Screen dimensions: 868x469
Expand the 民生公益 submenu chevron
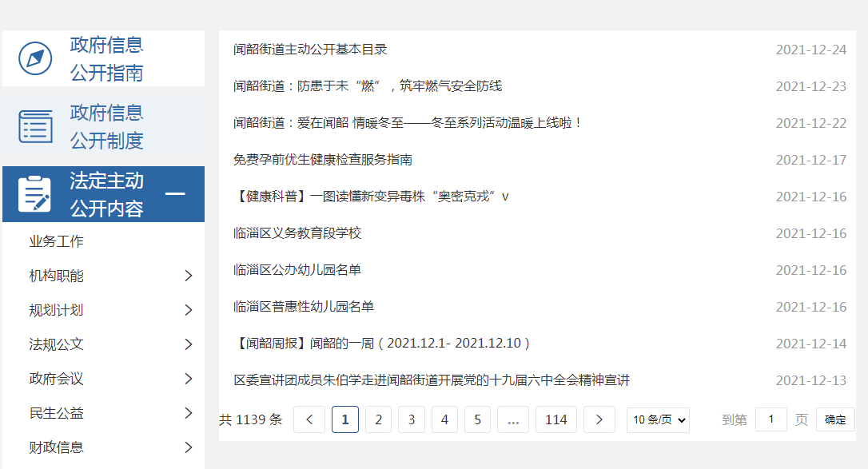point(189,413)
